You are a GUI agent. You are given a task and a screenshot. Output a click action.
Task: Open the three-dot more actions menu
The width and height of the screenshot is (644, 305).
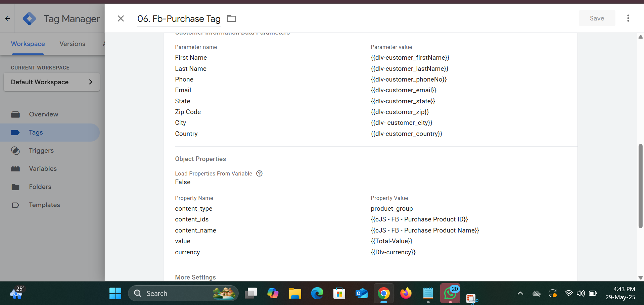tap(628, 18)
